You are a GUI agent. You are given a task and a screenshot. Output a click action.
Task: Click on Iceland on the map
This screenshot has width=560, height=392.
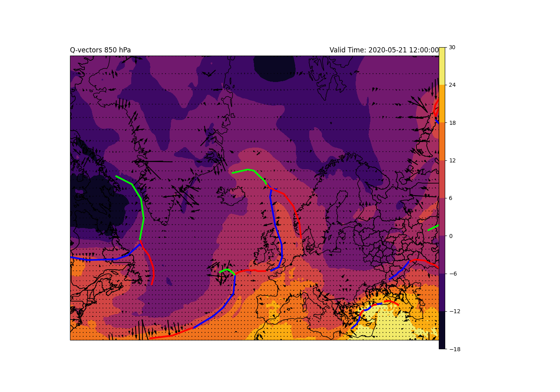click(231, 193)
